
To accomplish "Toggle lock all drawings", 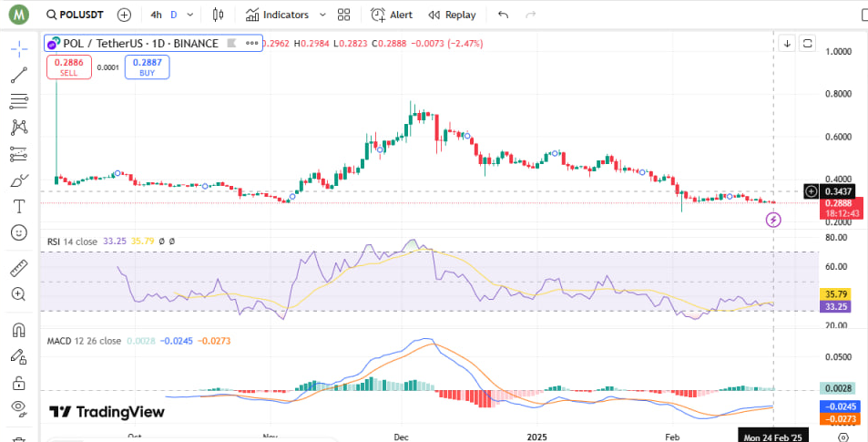I will (19, 382).
